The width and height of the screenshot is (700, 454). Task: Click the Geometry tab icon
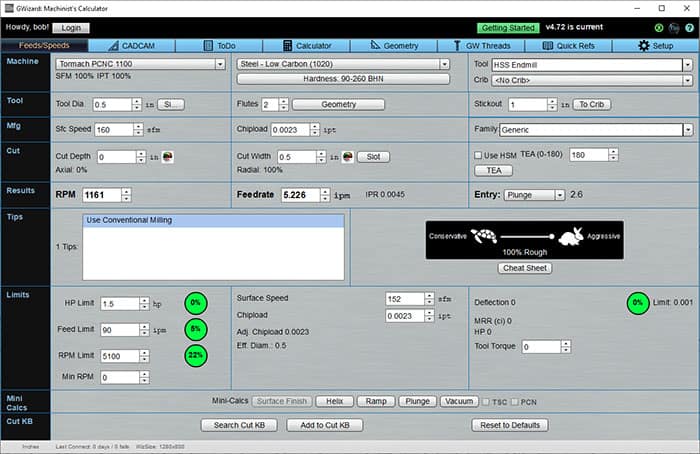[375, 45]
